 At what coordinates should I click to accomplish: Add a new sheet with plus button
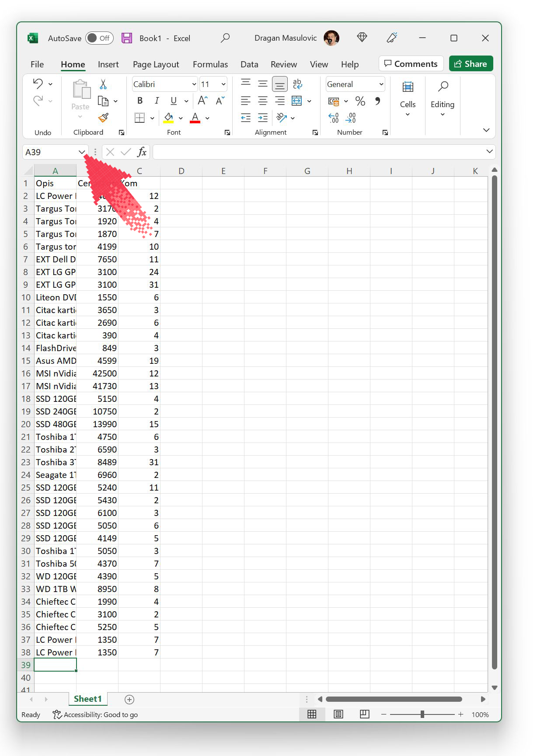pos(129,699)
